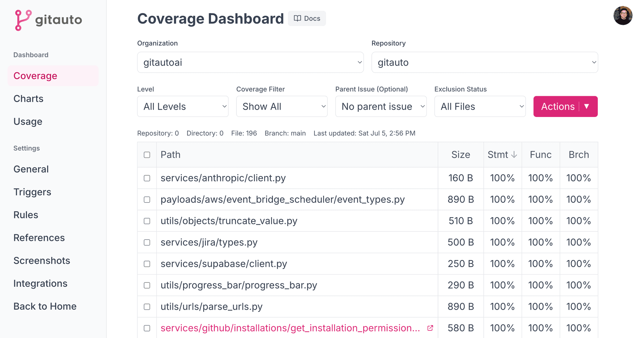Click the Directory: 0 count text

click(x=205, y=133)
